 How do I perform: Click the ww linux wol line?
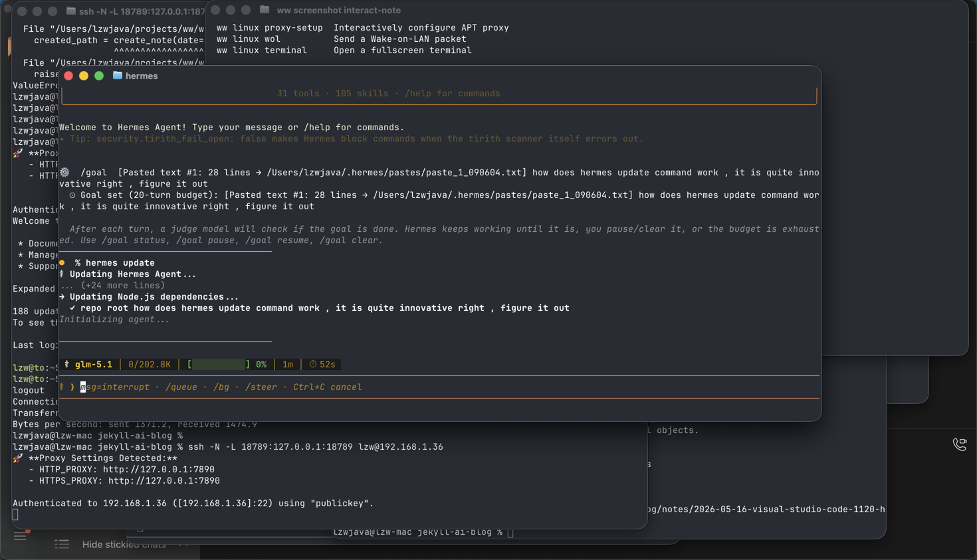coord(342,39)
